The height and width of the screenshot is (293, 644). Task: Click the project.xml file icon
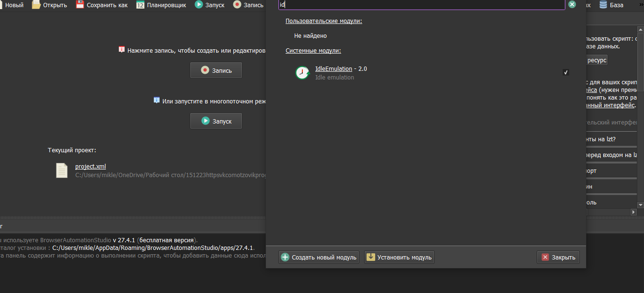(x=62, y=170)
